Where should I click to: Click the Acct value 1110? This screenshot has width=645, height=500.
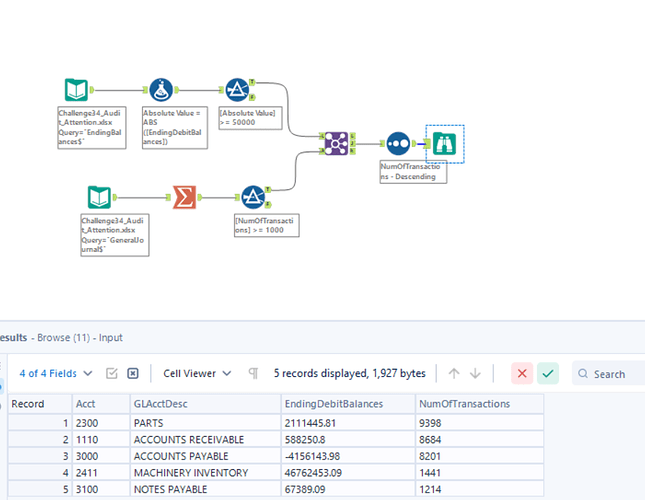pyautogui.click(x=101, y=440)
